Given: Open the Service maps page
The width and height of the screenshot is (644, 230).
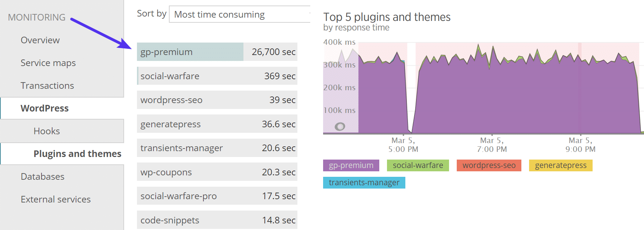Looking at the screenshot, I should (x=48, y=63).
